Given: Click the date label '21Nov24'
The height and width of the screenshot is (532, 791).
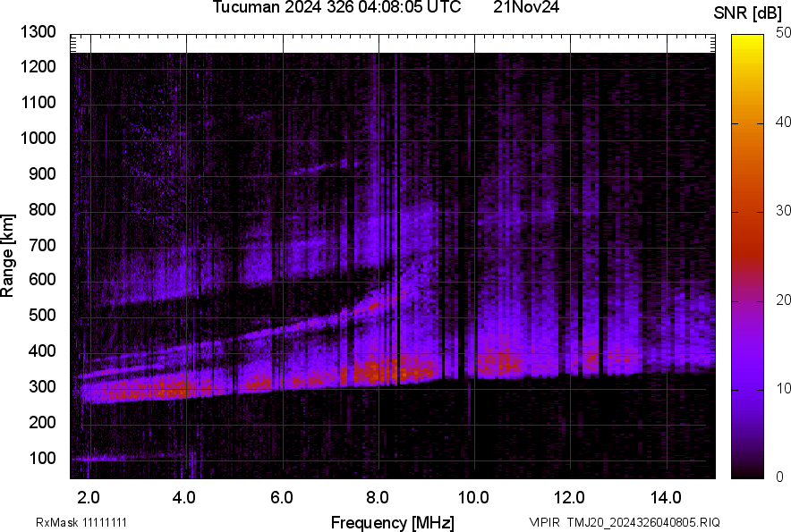Looking at the screenshot, I should pos(523,8).
